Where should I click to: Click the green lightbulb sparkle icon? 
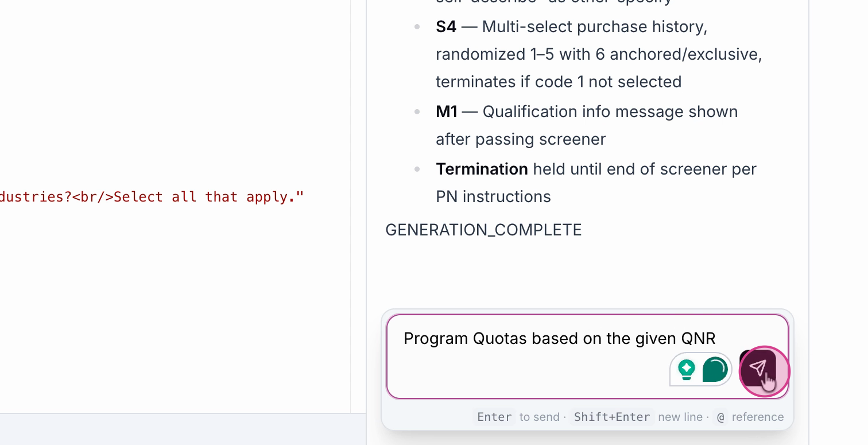click(x=686, y=369)
